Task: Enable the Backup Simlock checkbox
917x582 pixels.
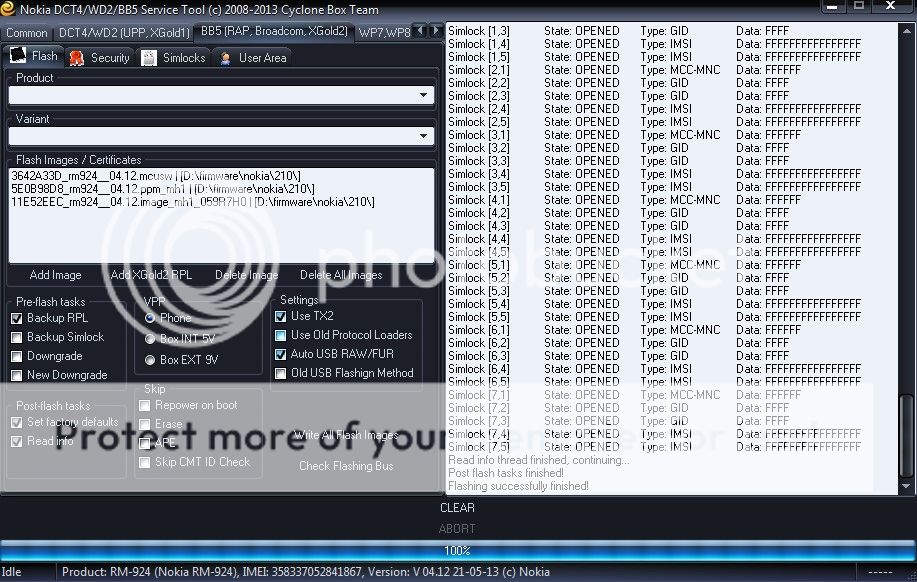Action: [17, 337]
